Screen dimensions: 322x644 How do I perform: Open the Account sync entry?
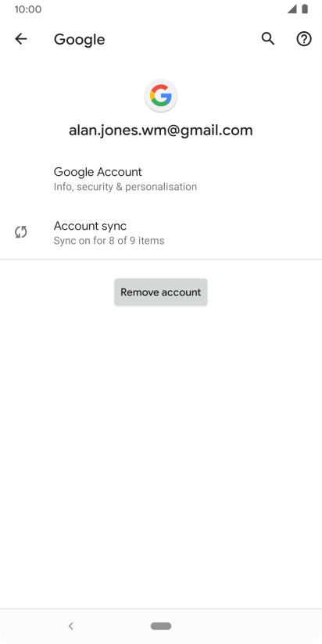click(x=161, y=232)
